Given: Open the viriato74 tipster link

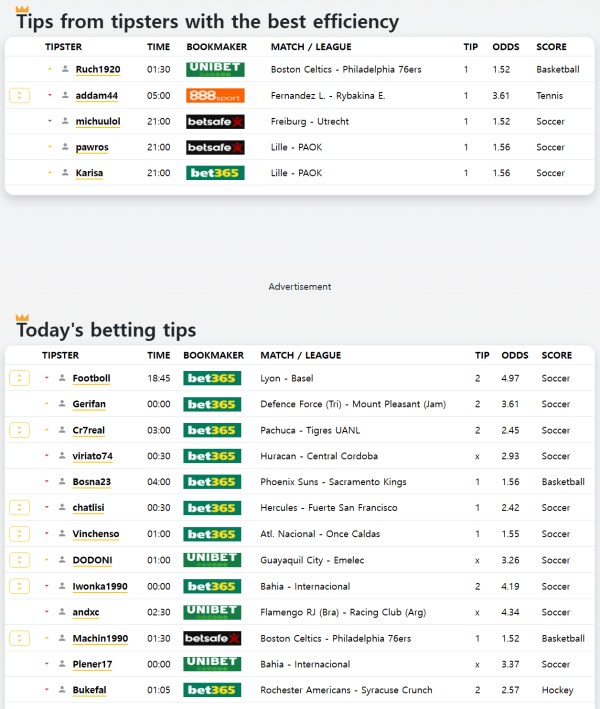Looking at the screenshot, I should point(92,456).
